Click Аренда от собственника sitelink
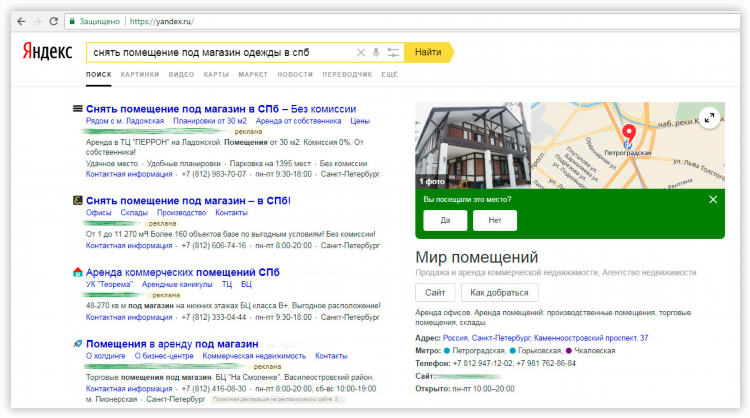Viewport: 750px width, 418px height. click(x=298, y=121)
